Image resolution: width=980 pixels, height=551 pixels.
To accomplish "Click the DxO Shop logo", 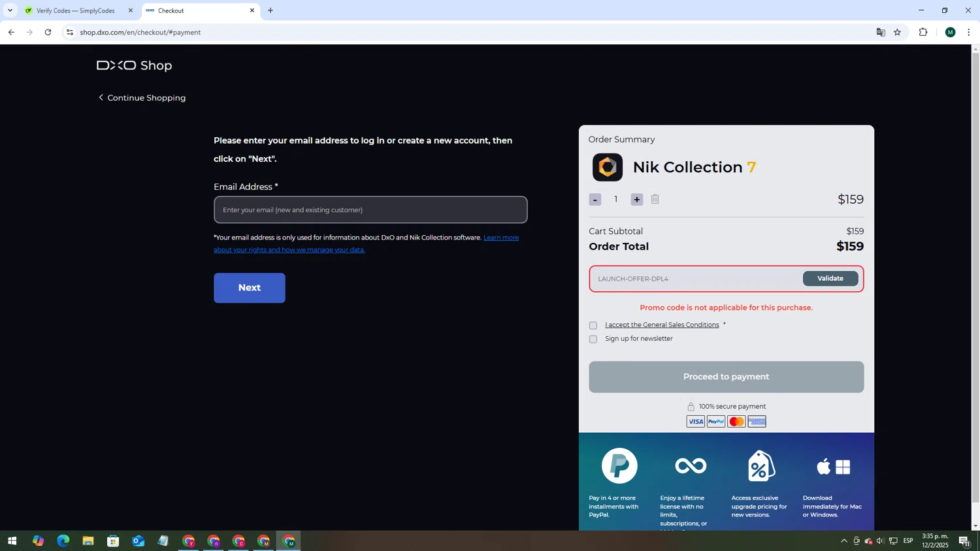I will pos(135,65).
